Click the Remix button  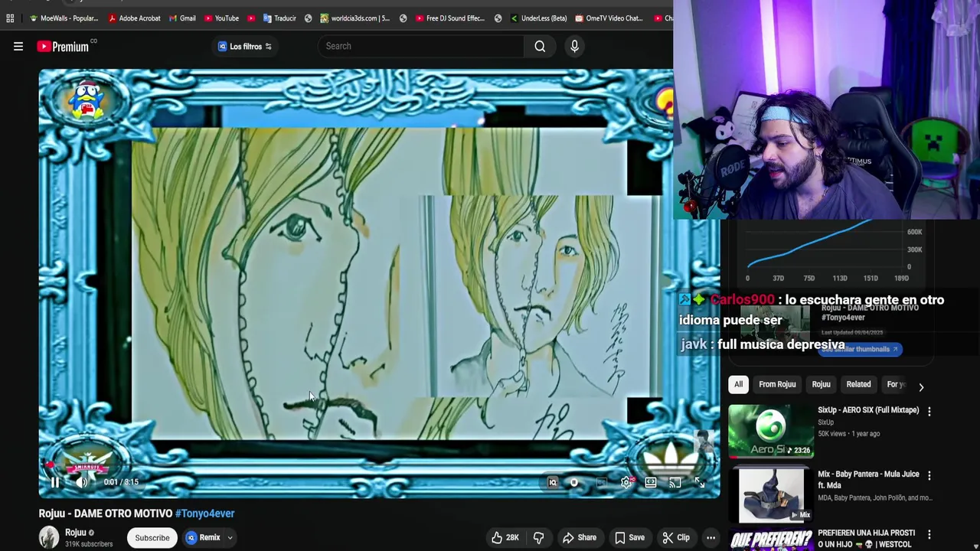click(x=204, y=537)
